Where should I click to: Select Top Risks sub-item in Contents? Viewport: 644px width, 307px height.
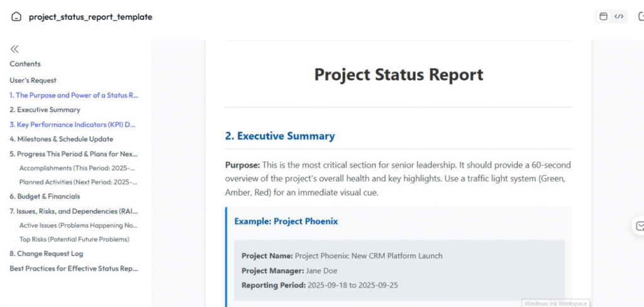(74, 239)
